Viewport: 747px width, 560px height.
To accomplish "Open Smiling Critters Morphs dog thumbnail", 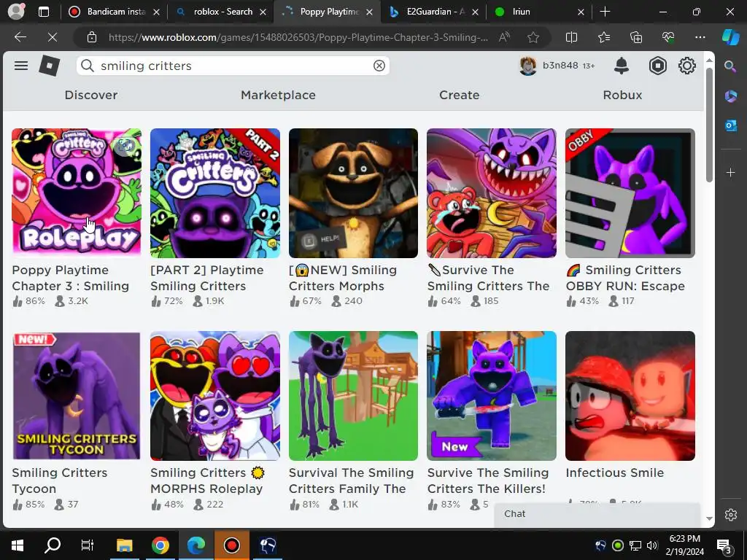I will tap(353, 192).
